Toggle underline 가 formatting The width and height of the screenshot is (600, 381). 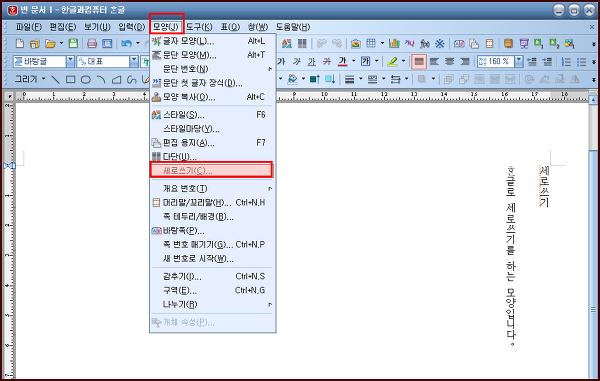[312, 62]
